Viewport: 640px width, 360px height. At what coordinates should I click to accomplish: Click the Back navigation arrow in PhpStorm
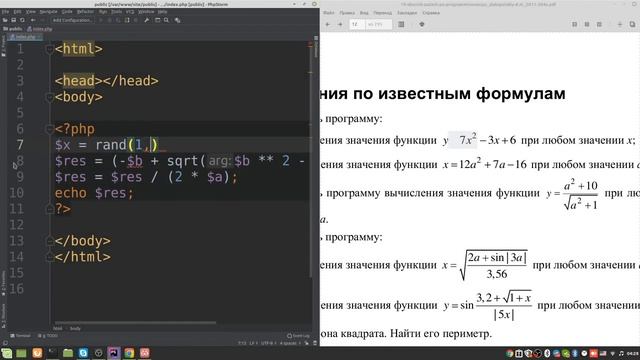point(33,20)
